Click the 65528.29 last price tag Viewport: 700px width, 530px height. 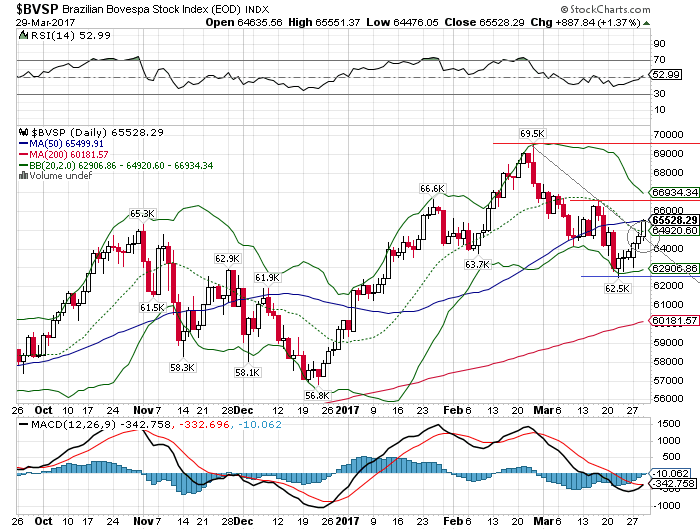tap(674, 220)
